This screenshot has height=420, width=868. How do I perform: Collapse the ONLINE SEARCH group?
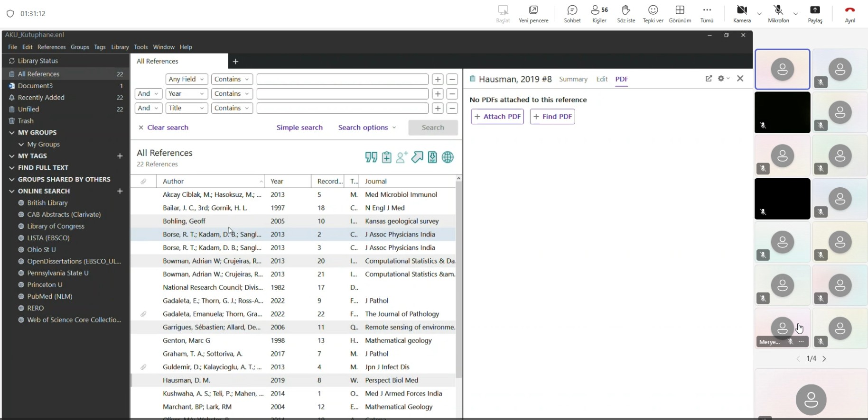[12, 191]
